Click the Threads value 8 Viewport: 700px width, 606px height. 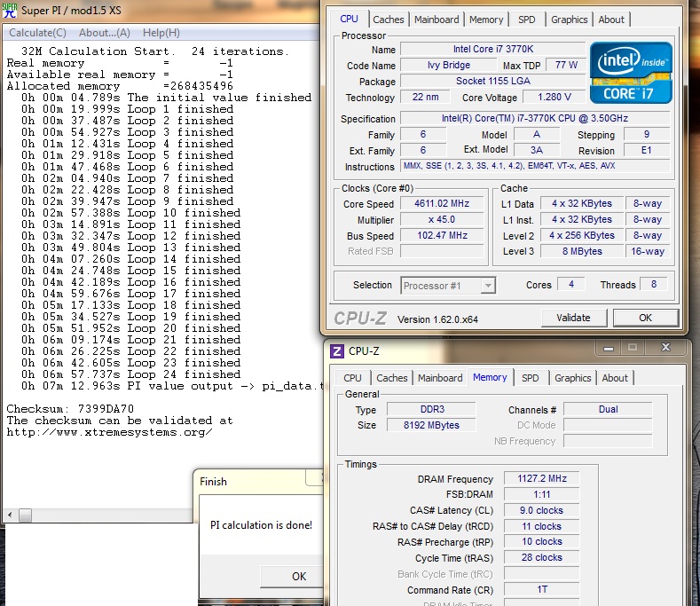point(654,285)
